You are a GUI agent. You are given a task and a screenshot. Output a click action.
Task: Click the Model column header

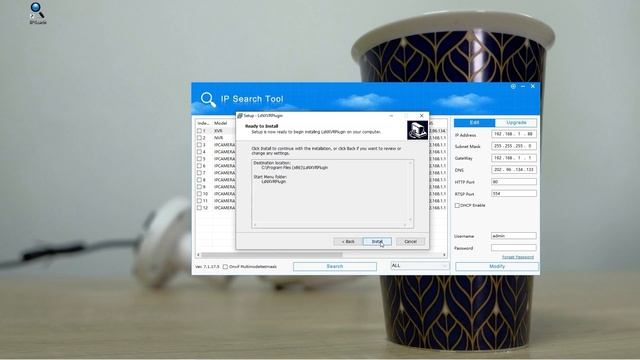220,123
